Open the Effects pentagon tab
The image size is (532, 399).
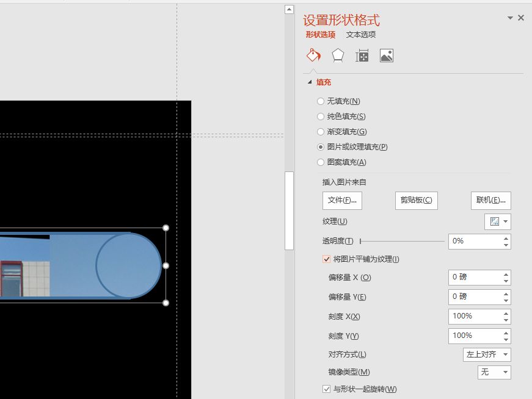pos(338,56)
